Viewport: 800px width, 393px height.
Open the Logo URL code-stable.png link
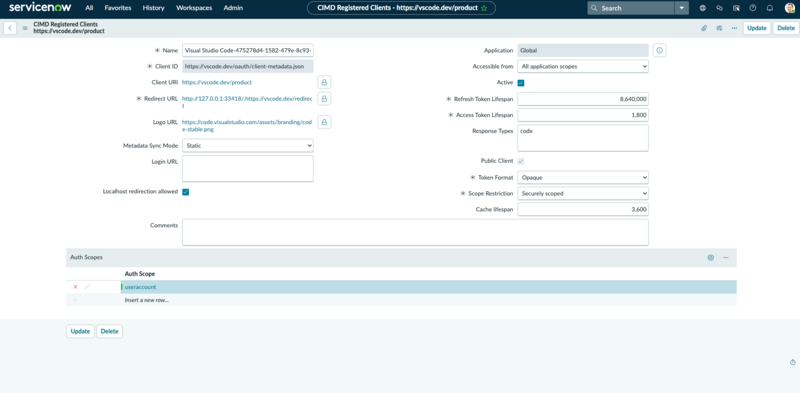247,126
